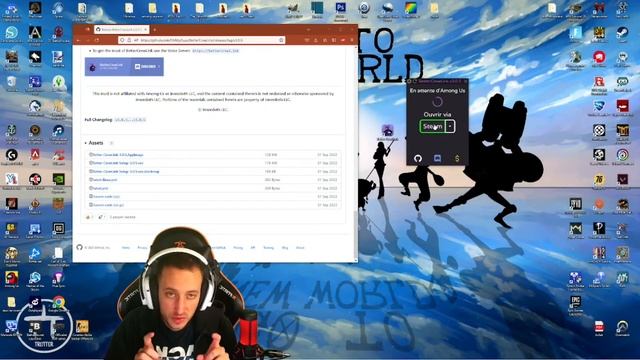Open the Fallout 76 desktop shortcut
The image size is (640, 360).
pos(599,182)
